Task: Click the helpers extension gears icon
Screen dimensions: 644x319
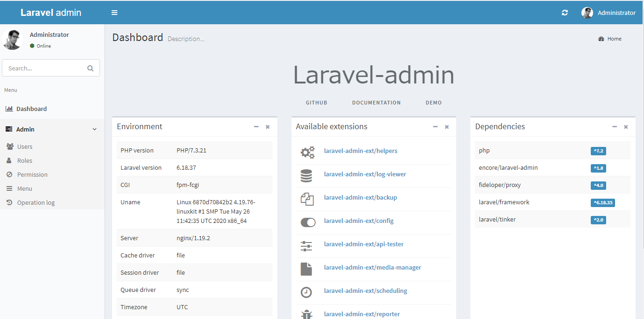Action: click(x=307, y=152)
